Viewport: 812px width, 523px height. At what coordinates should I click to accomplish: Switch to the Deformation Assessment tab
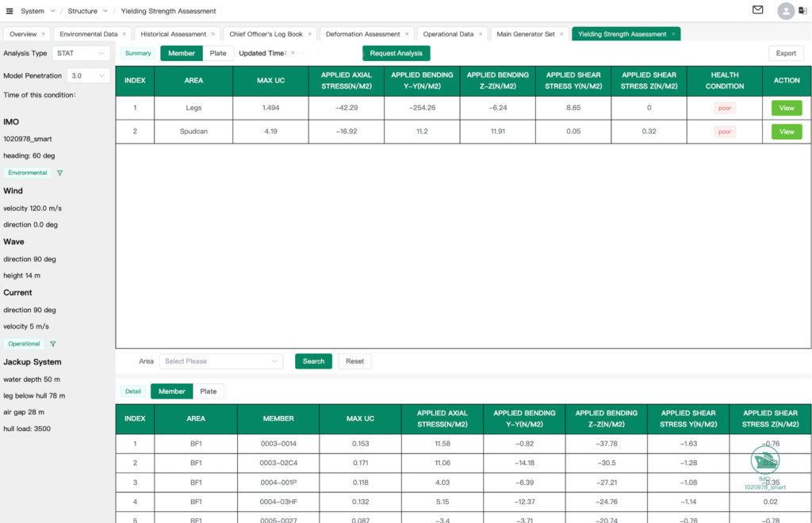point(365,34)
